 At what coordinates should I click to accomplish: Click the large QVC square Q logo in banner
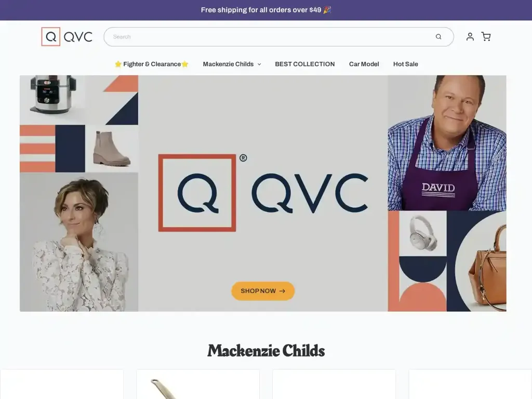click(197, 193)
